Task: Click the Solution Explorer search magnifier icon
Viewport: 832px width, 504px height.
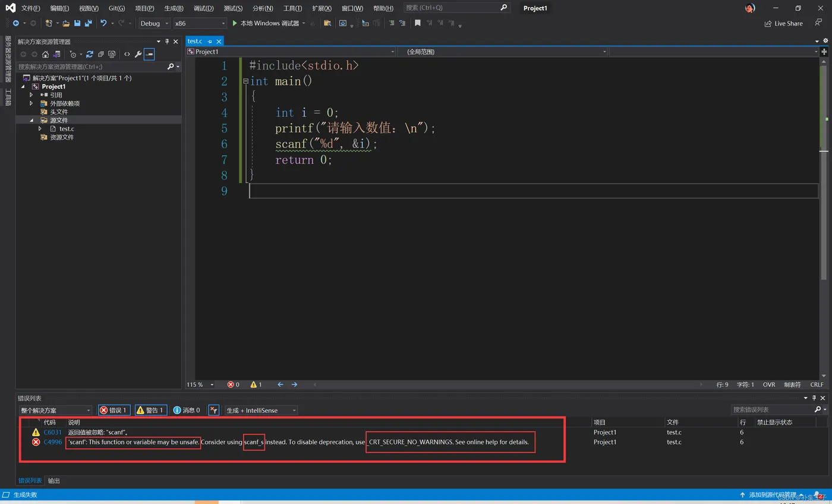Action: pos(171,67)
